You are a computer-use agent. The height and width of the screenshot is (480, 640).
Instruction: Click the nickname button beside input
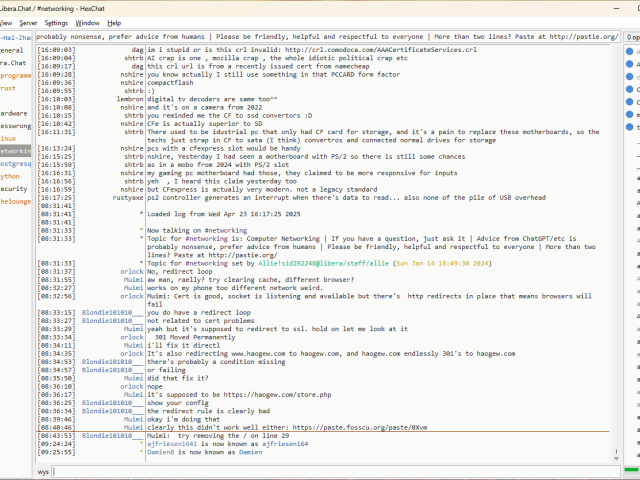coord(43,470)
